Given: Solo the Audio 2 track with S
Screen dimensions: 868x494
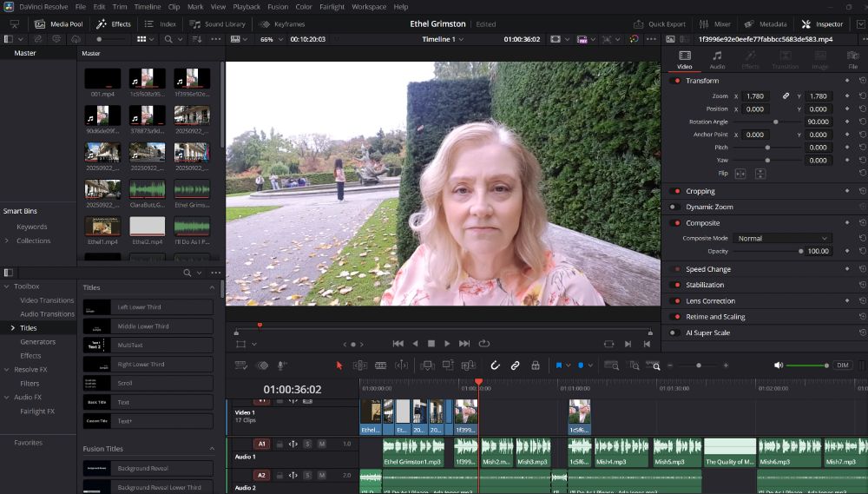Looking at the screenshot, I should pos(308,476).
